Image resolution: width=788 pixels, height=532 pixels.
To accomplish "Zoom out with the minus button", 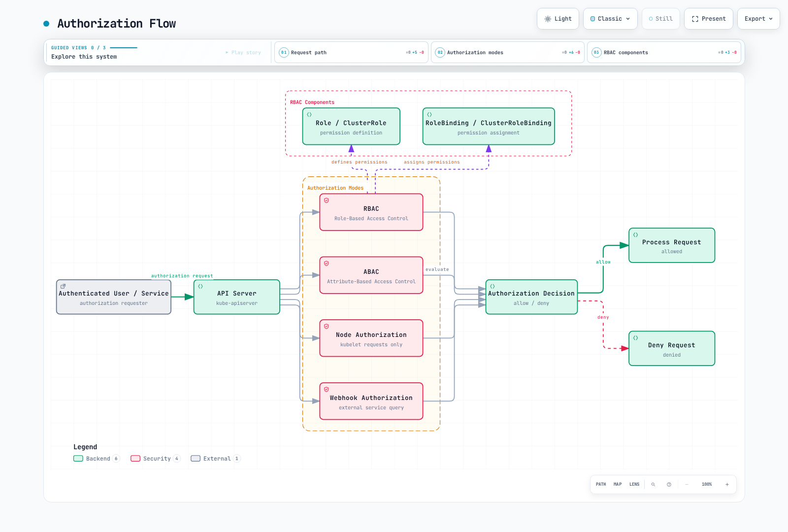I will pyautogui.click(x=687, y=484).
